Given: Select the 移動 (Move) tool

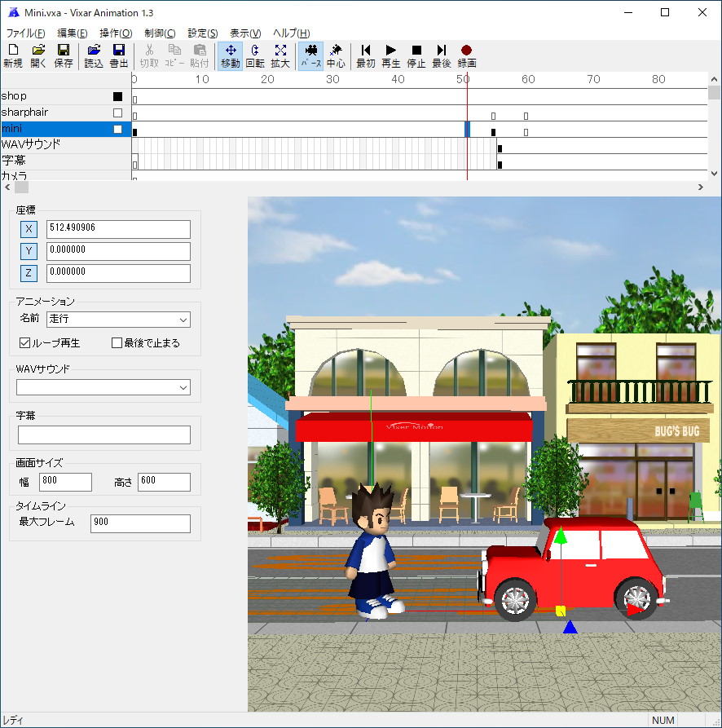Looking at the screenshot, I should [x=229, y=56].
